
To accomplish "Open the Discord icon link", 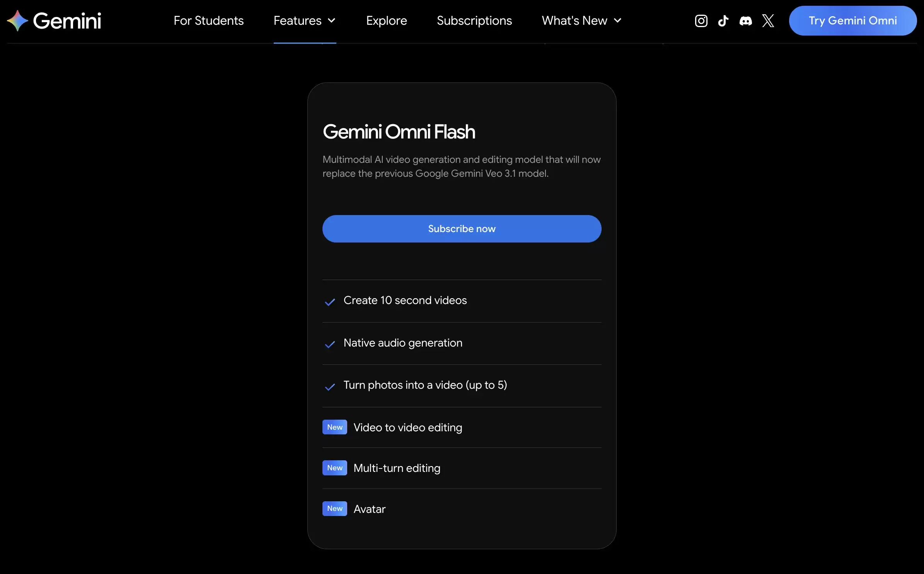I will [x=745, y=20].
